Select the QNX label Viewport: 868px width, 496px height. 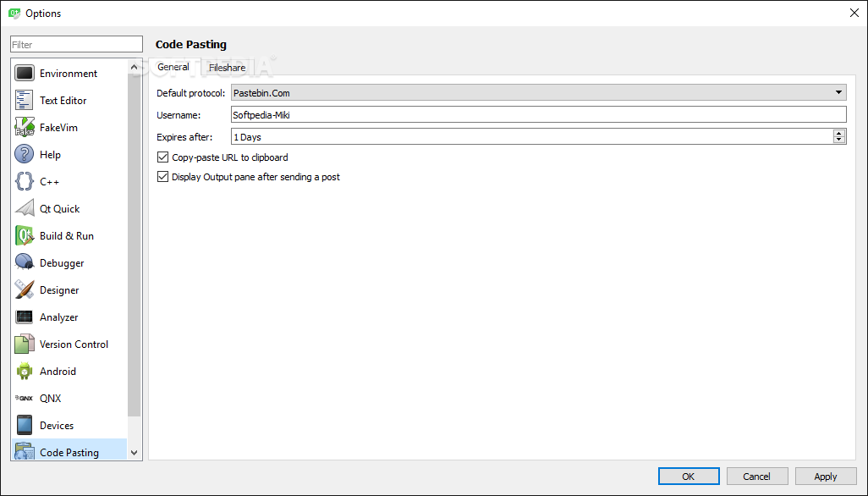click(51, 398)
